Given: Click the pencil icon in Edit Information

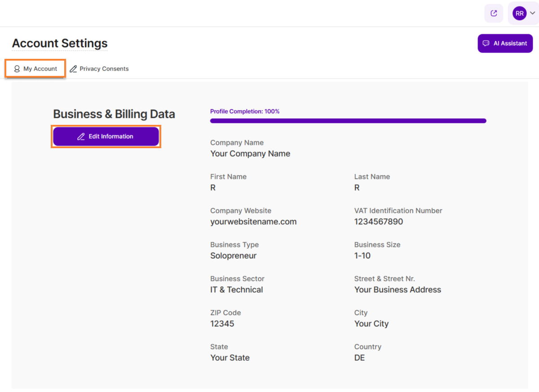Looking at the screenshot, I should [81, 137].
